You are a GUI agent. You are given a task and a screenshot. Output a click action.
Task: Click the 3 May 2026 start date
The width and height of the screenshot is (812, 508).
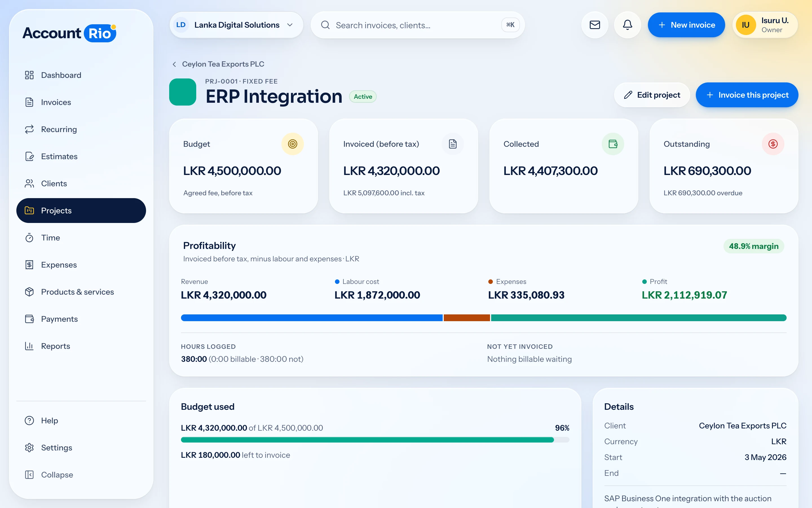pos(765,457)
